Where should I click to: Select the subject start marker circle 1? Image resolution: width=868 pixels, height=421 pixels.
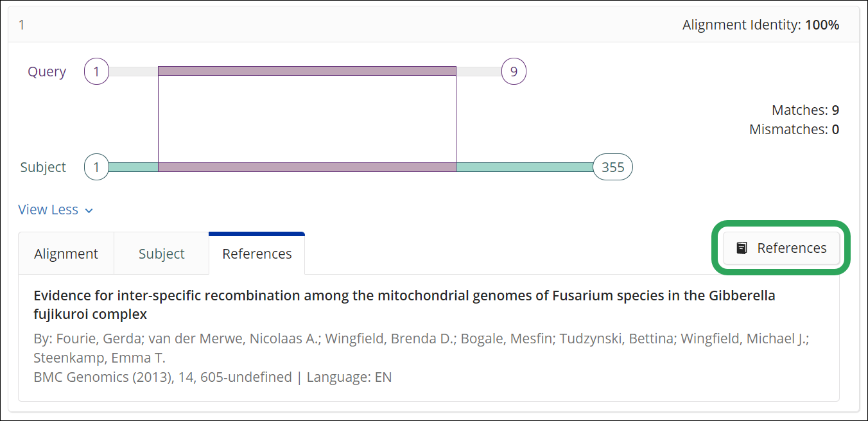96,167
